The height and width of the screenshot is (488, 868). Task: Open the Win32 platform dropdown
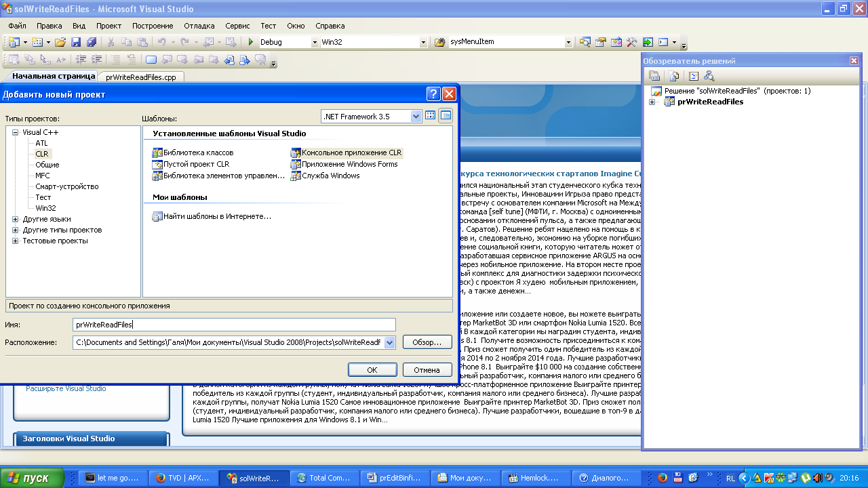pos(423,42)
